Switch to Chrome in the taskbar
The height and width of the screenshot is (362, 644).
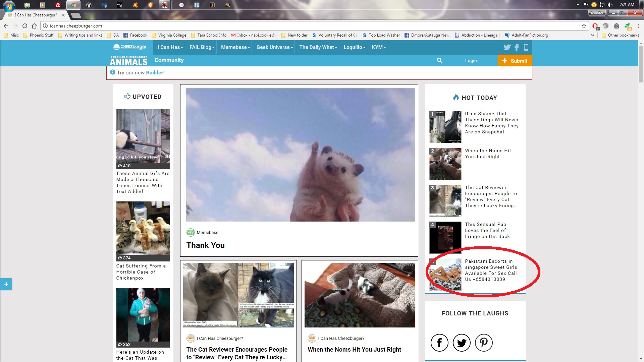[73, 5]
